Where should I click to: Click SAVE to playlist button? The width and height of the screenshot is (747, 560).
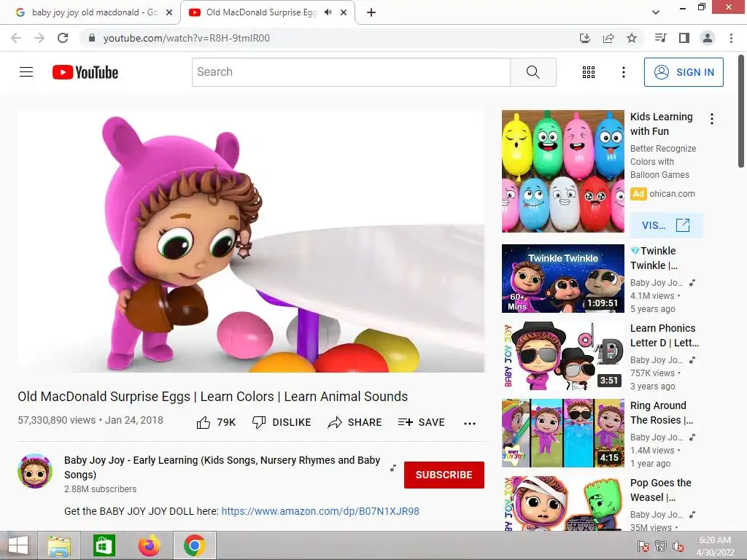(x=421, y=422)
